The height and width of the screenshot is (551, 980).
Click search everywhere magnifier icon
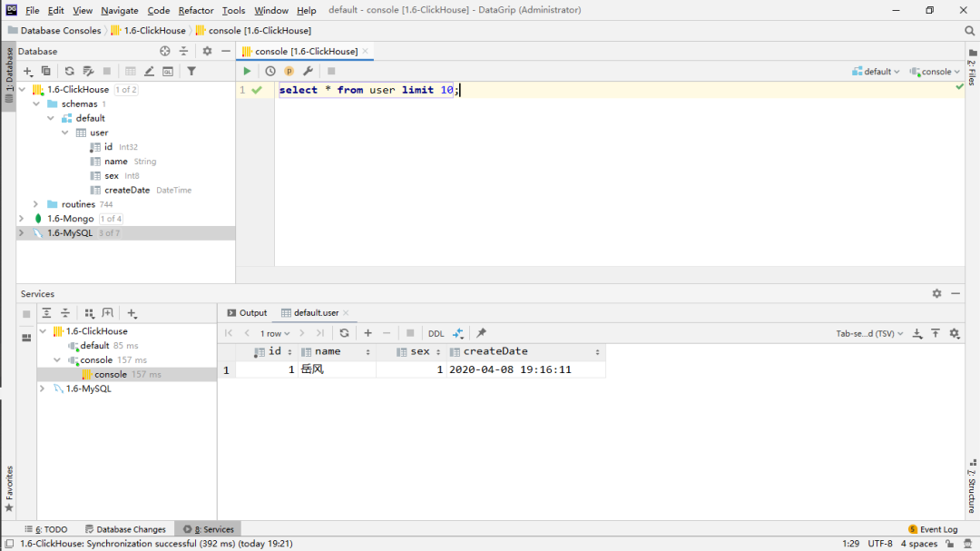pos(969,31)
